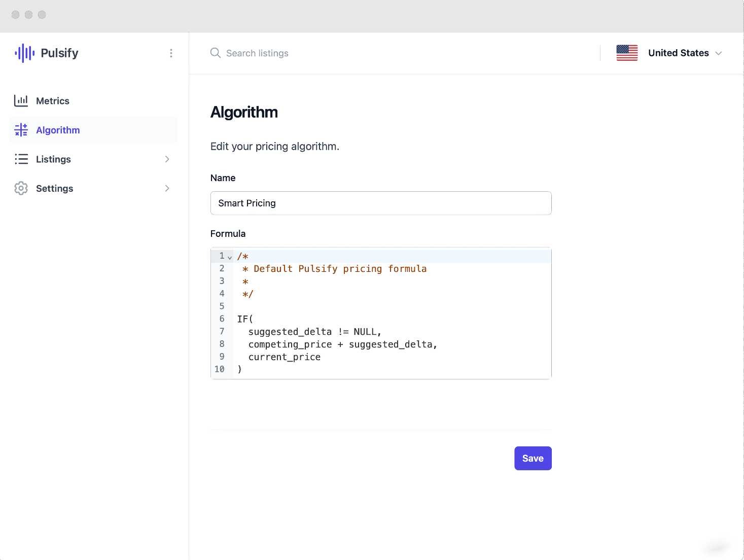Open the Listings menu item
The width and height of the screenshot is (744, 560).
coord(93,159)
